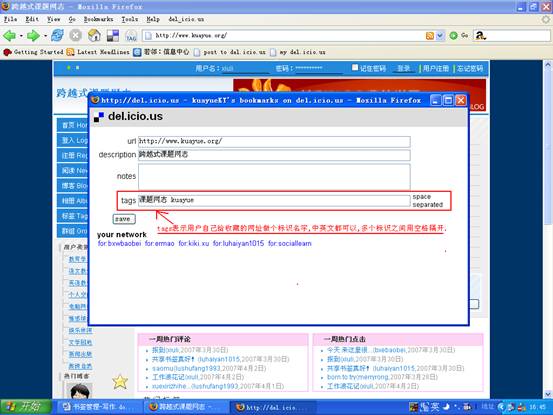This screenshot has height=415, width=553.
Task: Click the page scrollbar down arrow
Action: (547, 394)
